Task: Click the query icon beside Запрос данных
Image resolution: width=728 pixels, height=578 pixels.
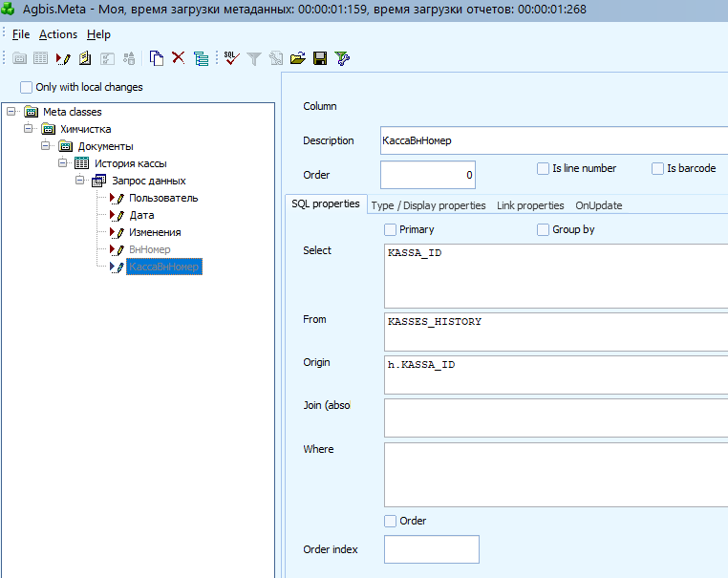Action: [99, 181]
